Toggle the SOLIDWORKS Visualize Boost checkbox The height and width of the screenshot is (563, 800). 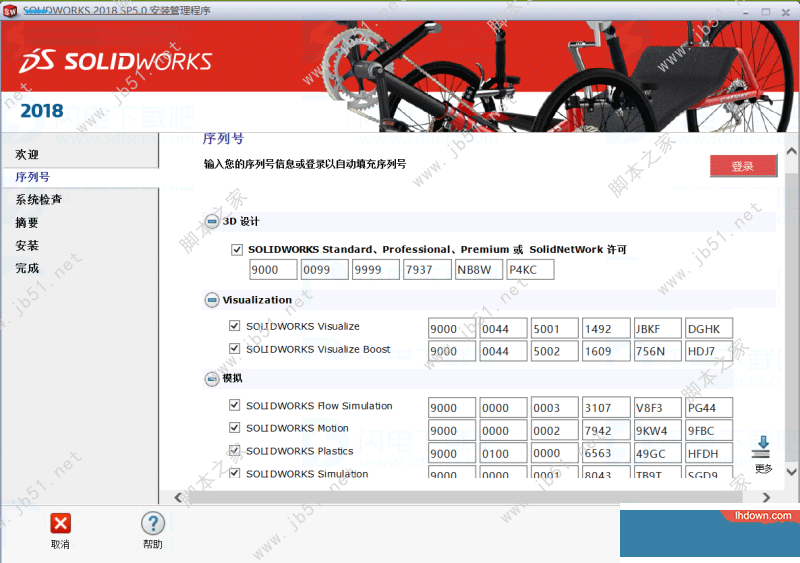(235, 349)
